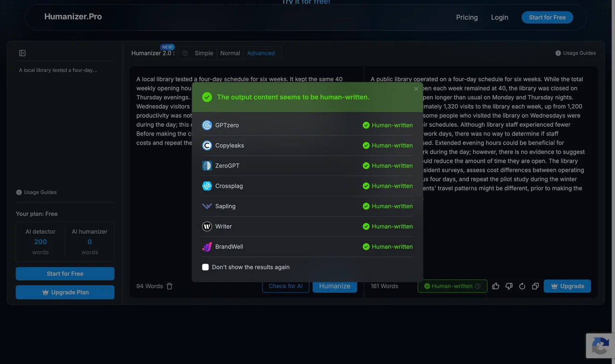Click the reCAPTCHA badge icon
This screenshot has height=364, width=615.
coord(601,346)
